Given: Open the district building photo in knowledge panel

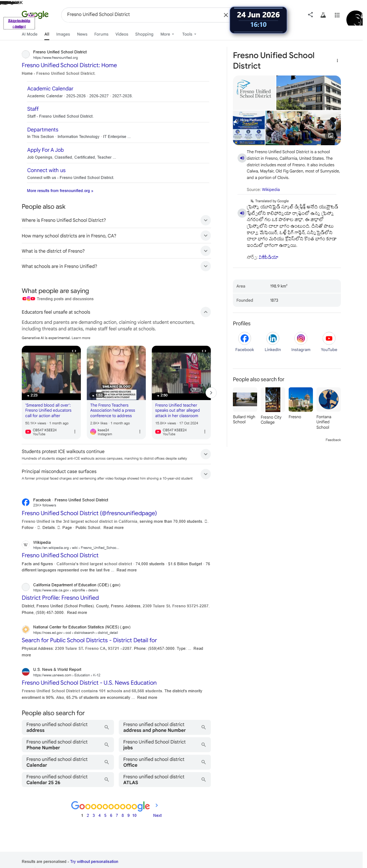Looking at the screenshot, I should [309, 93].
